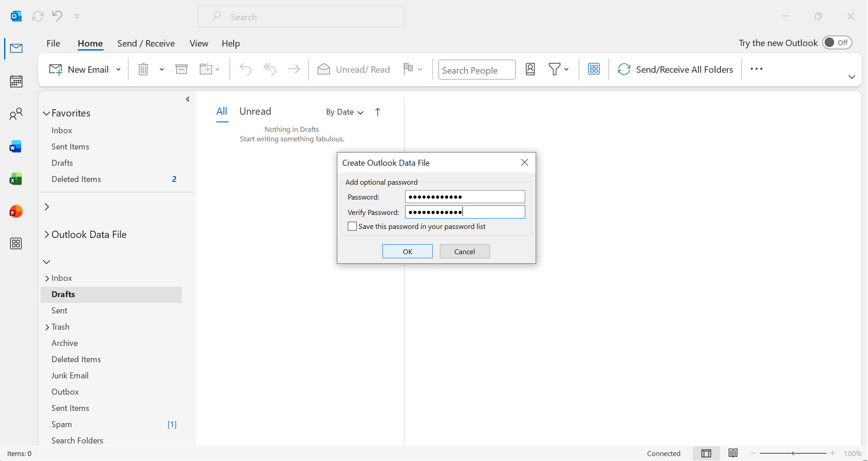Confirm the dialog with OK
The image size is (868, 461).
click(x=407, y=251)
